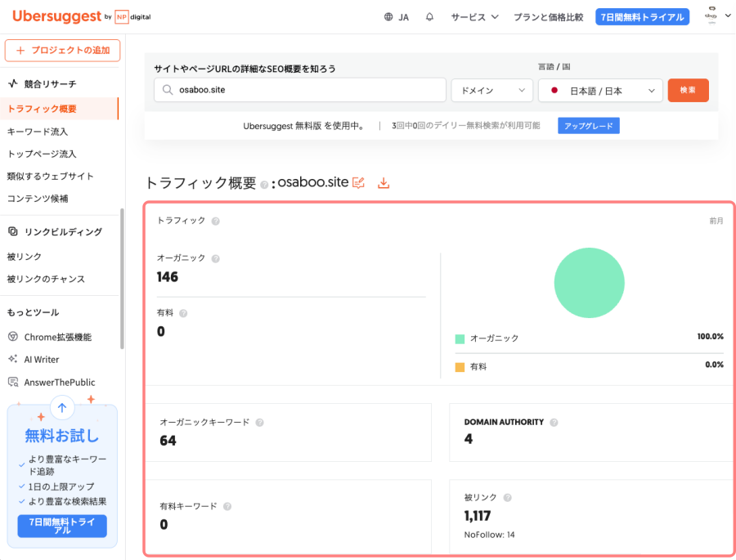Viewport: 736px width, 560px height.
Task: Click help icon beside オーガニック traffic label
Action: 215,258
